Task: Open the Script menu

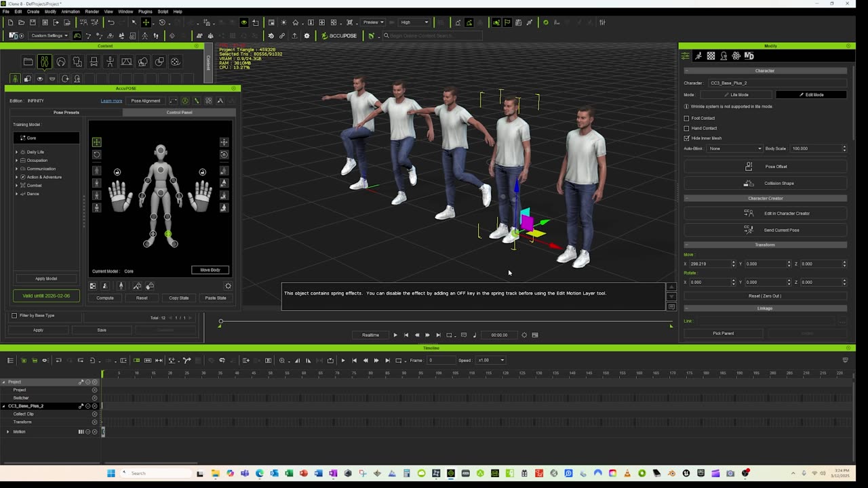Action: click(x=163, y=12)
